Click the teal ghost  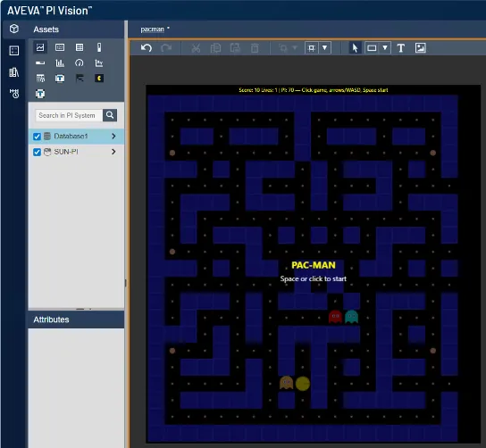pos(351,317)
